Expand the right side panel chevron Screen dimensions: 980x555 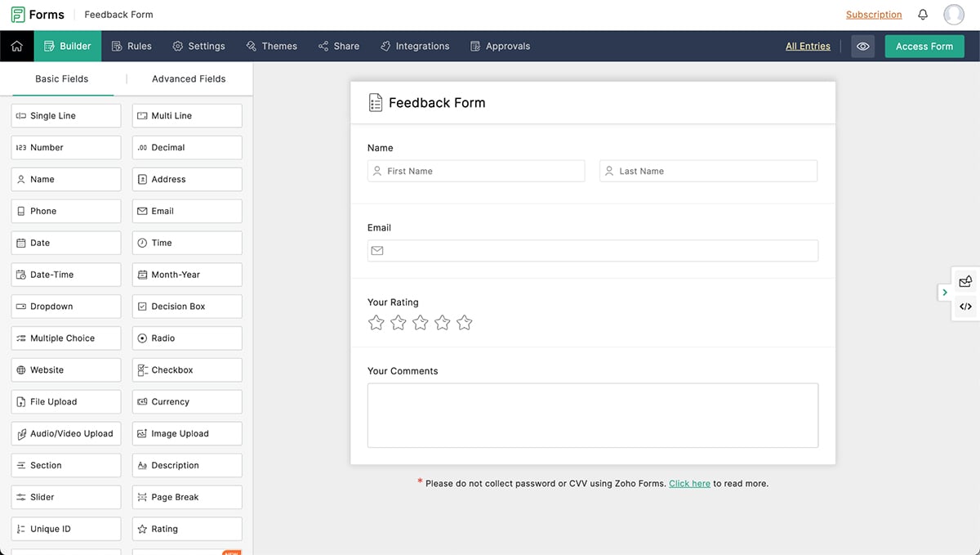pyautogui.click(x=945, y=293)
